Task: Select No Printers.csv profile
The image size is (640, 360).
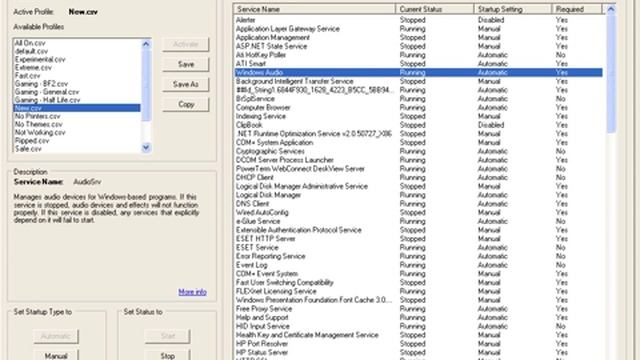Action: pos(77,116)
